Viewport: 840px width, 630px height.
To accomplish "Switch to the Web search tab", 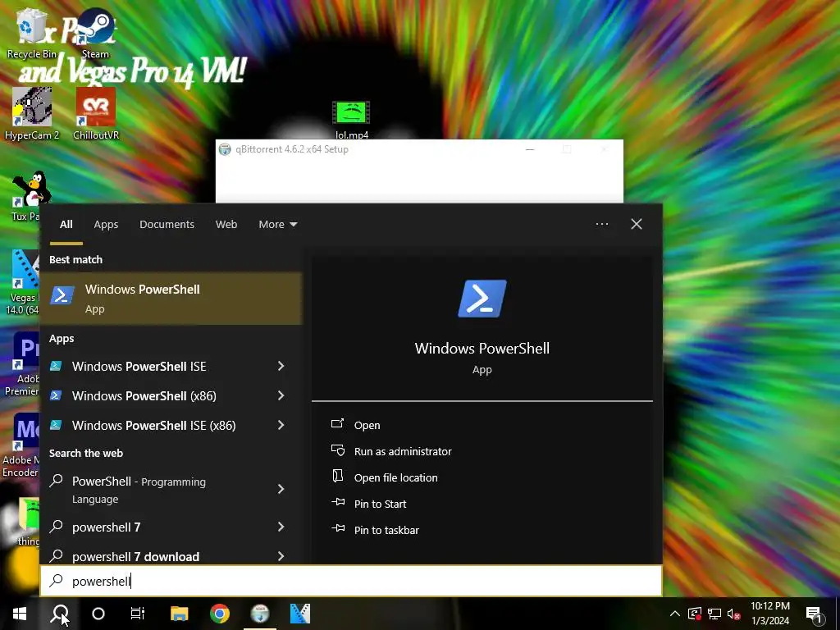I will click(226, 225).
